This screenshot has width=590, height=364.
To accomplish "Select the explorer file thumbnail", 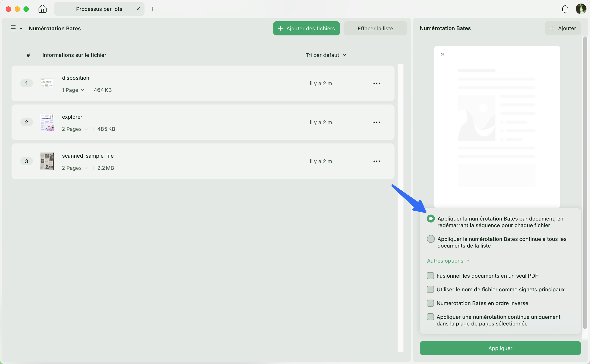I will [47, 122].
